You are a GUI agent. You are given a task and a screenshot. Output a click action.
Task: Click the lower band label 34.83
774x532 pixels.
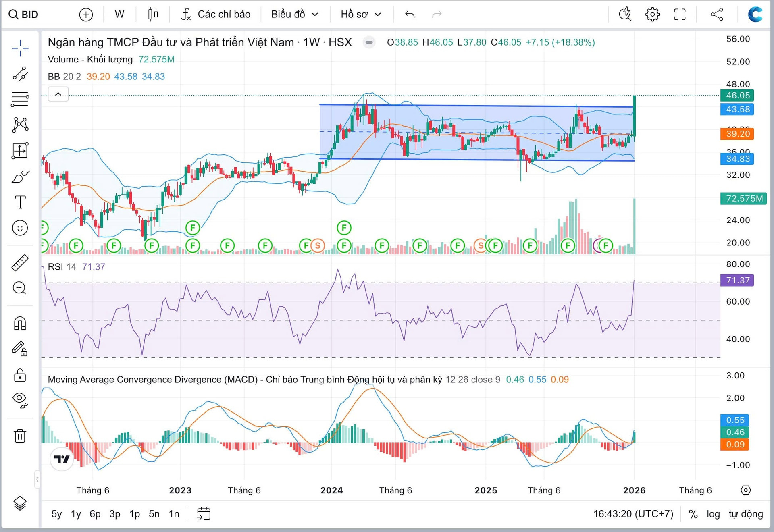coord(737,159)
